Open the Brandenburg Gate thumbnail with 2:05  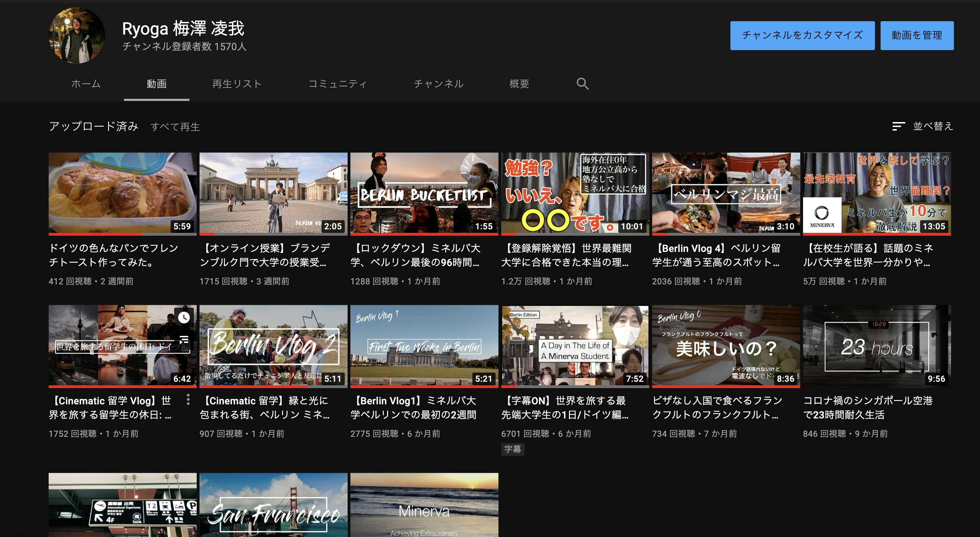274,194
